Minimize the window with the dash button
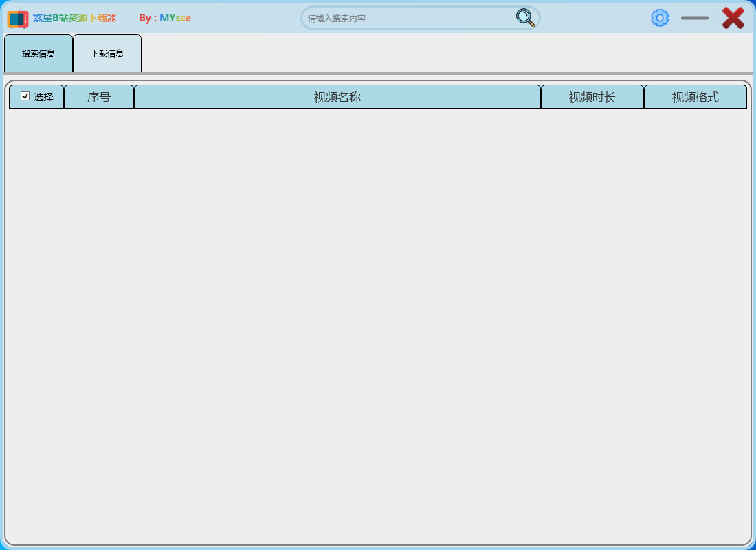The image size is (756, 550). click(x=695, y=18)
